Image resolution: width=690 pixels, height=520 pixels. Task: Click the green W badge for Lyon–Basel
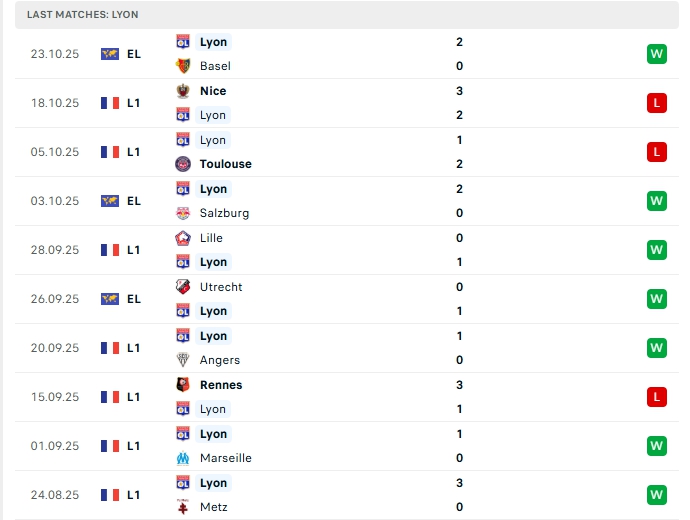[x=656, y=54]
